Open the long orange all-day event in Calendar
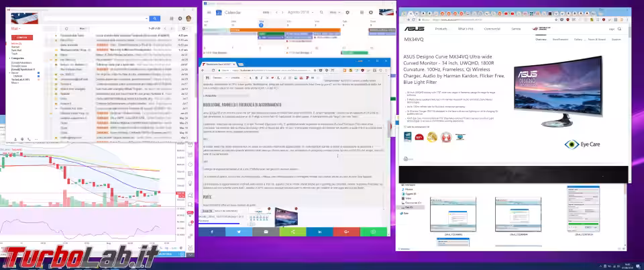The height and width of the screenshot is (270, 644). (285, 30)
